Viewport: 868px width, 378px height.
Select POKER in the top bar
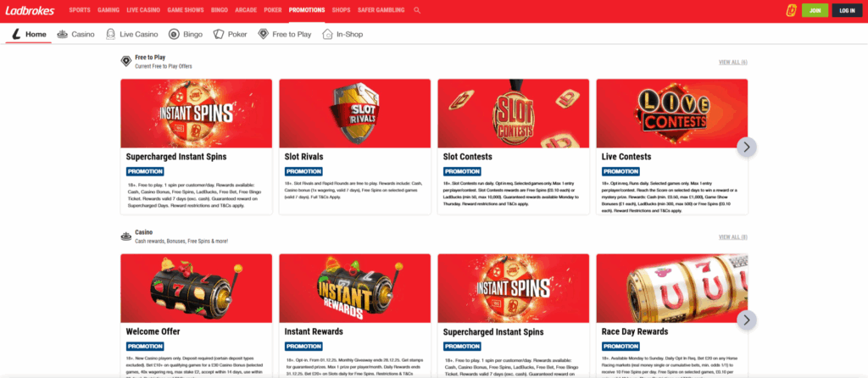273,10
